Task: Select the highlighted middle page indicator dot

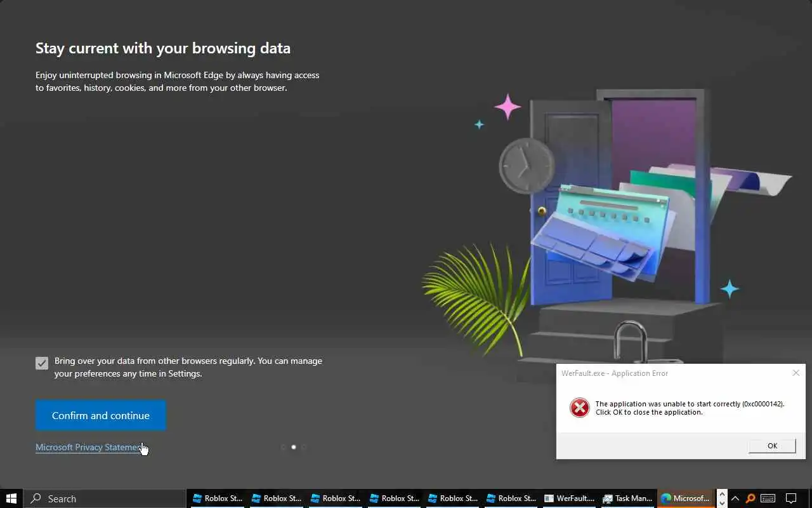Action: [293, 447]
